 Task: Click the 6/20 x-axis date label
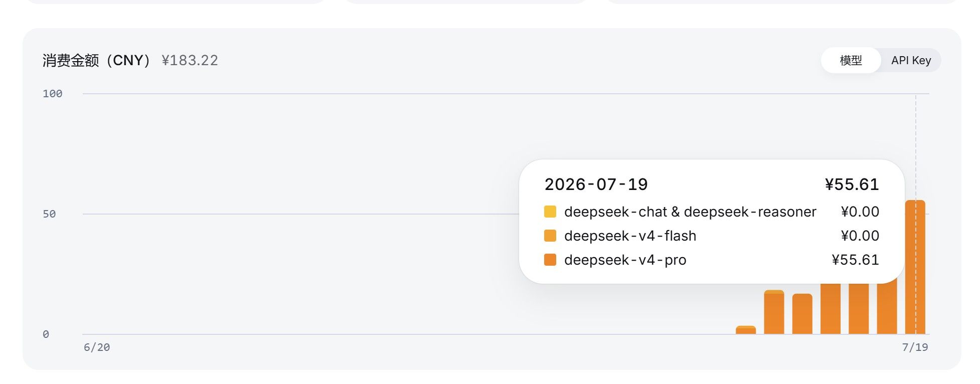coord(97,347)
